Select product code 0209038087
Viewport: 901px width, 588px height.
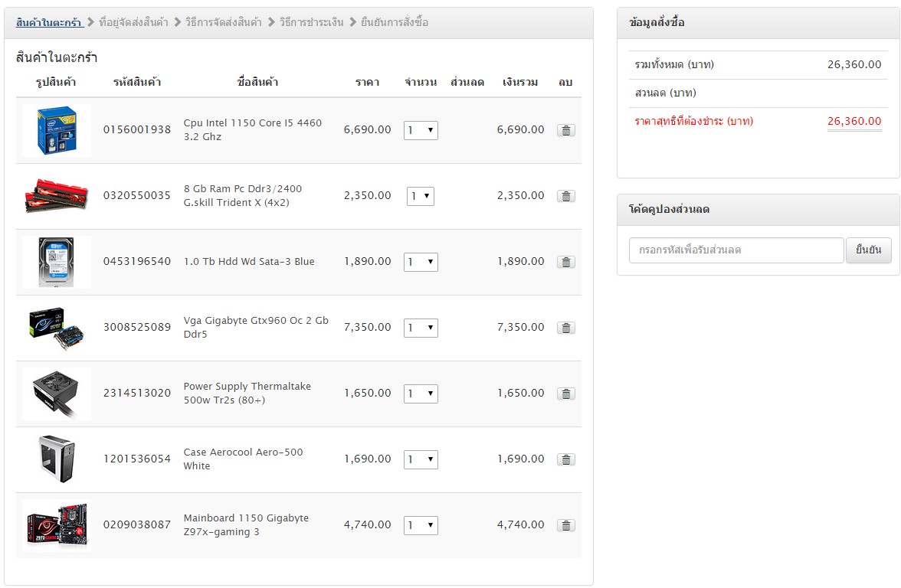click(136, 525)
